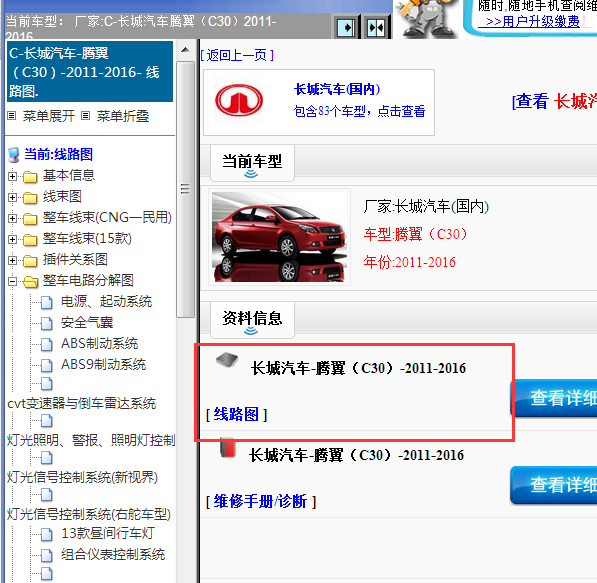This screenshot has width=597, height=583.
Task: Click 包含83个车型，点击查看 link
Action: (359, 111)
